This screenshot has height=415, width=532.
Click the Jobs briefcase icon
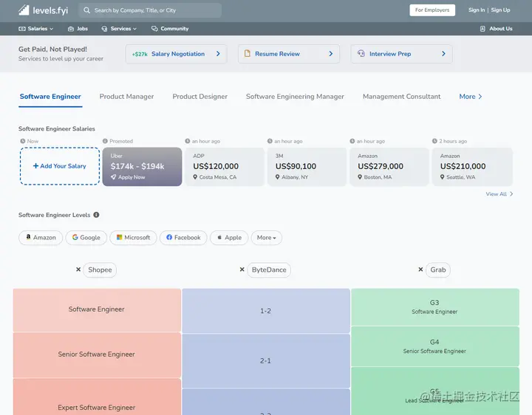point(71,29)
